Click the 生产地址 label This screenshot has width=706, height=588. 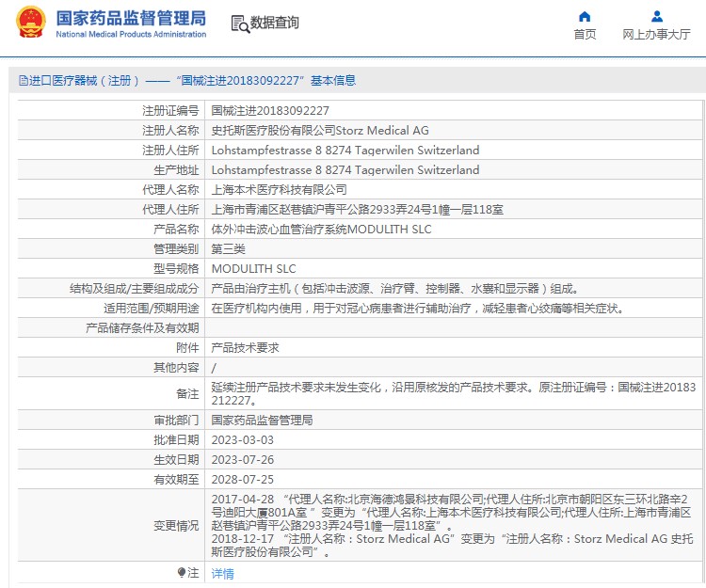pos(176,170)
